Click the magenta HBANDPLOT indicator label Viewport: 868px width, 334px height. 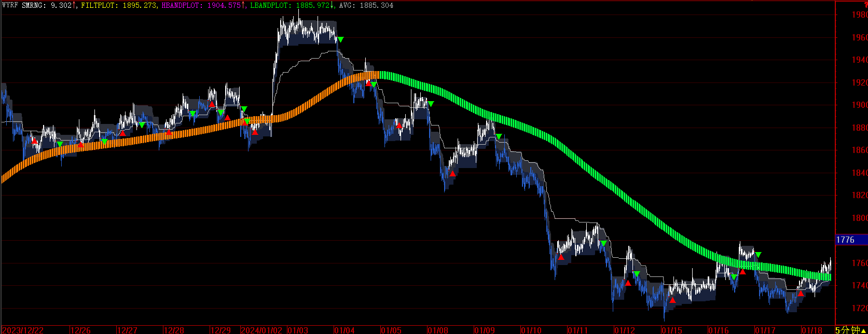click(x=203, y=5)
